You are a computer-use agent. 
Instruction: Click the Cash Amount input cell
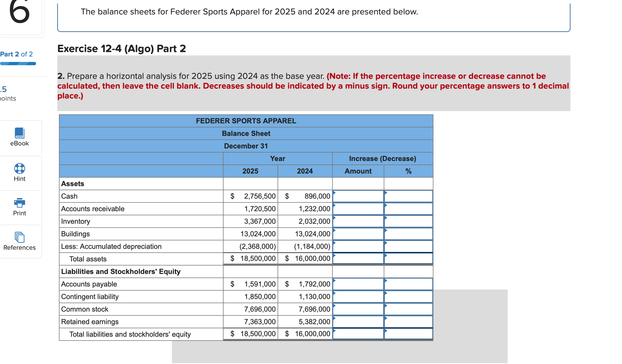(358, 196)
